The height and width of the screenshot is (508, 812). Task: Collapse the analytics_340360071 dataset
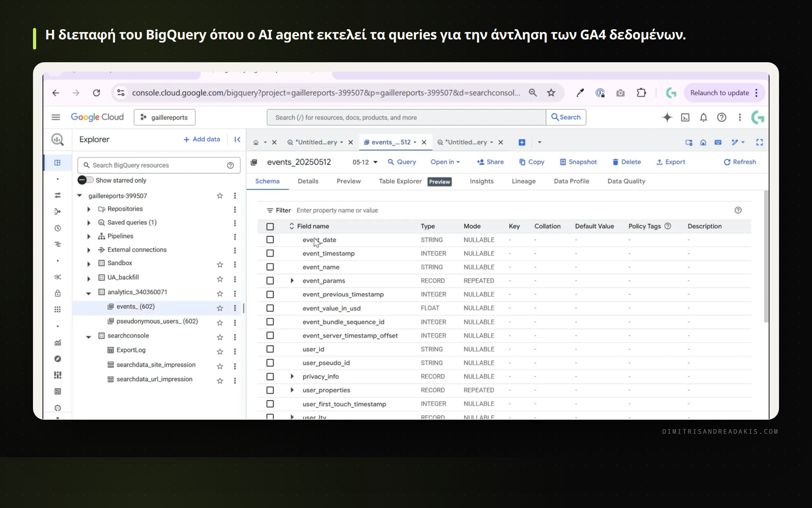[88, 293]
